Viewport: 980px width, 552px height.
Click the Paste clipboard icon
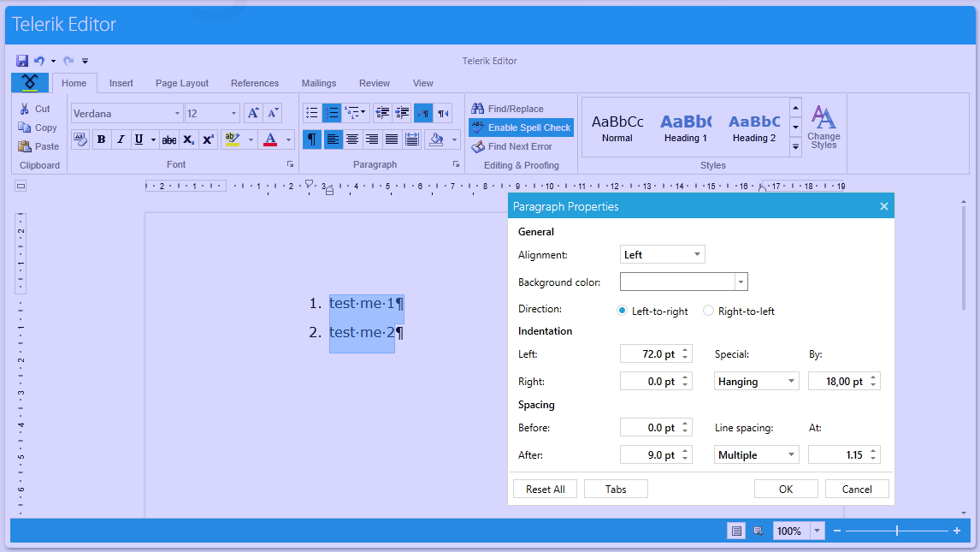25,146
